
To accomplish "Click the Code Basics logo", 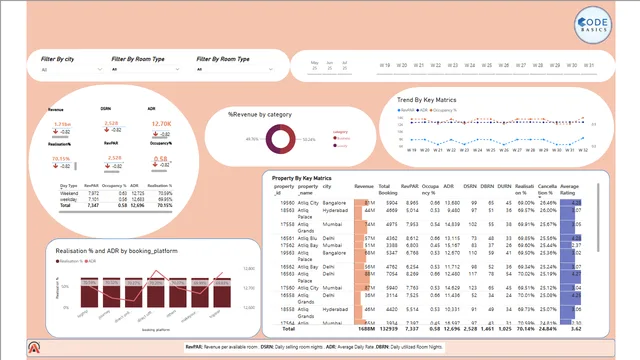I will (x=593, y=24).
